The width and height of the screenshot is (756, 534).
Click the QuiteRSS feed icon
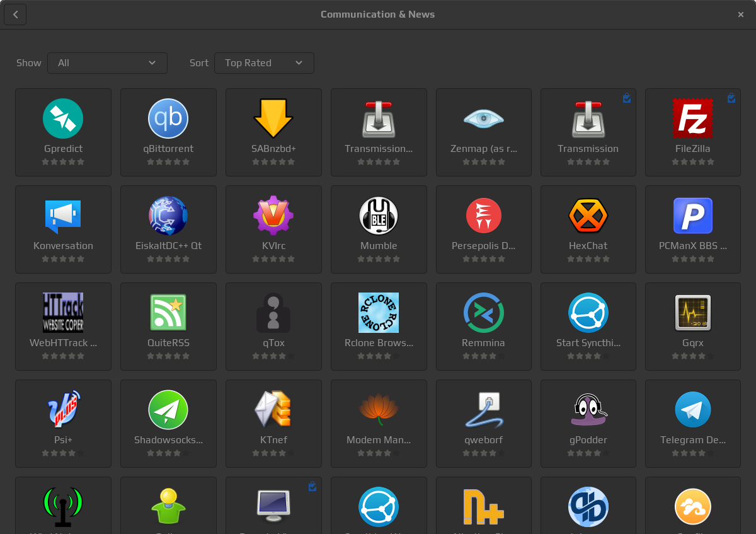click(x=168, y=313)
